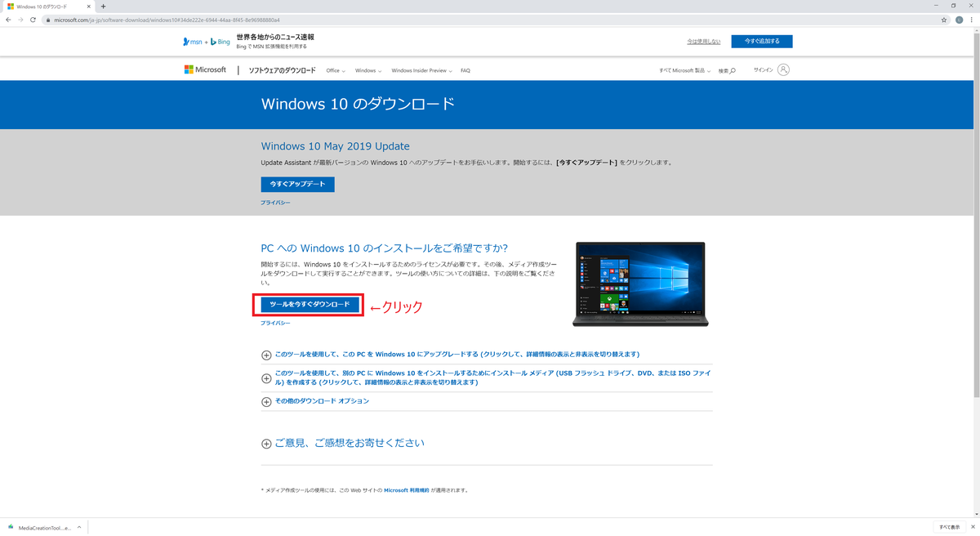Click the サインイン account avatar icon
Screen dimensions: 980x536
pos(784,70)
